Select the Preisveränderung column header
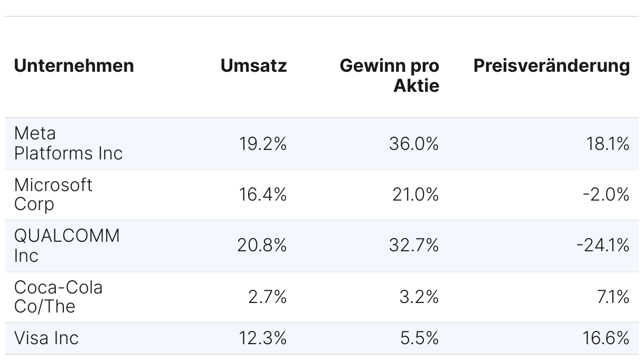This screenshot has height=360, width=644. 551,66
